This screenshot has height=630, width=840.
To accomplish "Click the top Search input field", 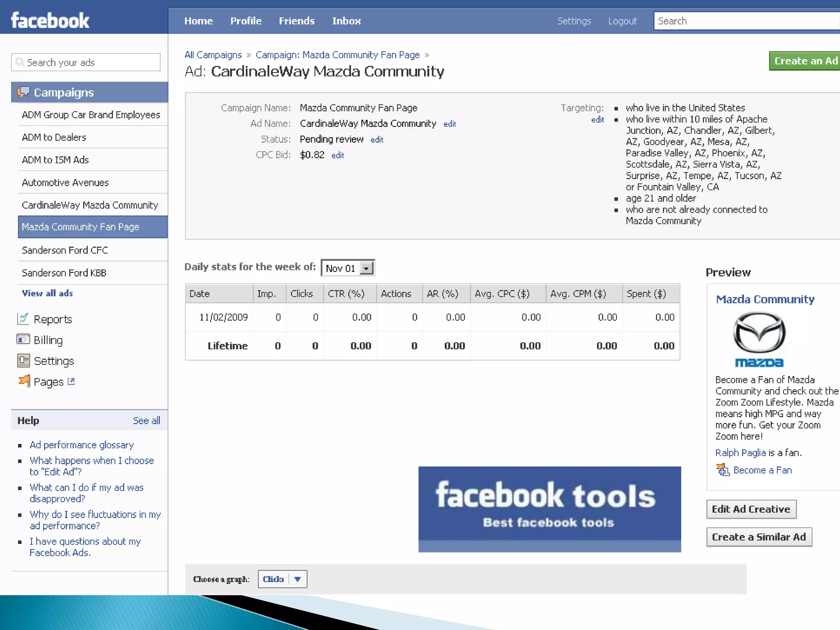I will (x=746, y=21).
